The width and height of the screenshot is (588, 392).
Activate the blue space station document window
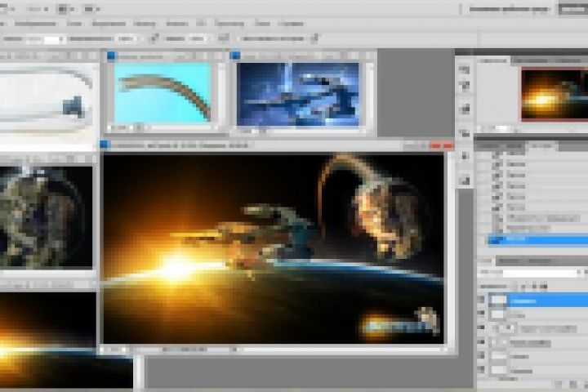[298, 94]
